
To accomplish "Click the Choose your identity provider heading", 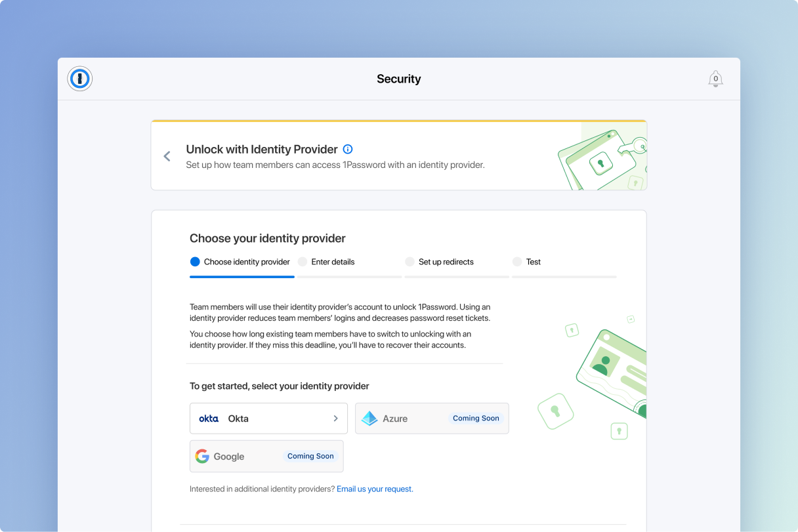I will [x=268, y=238].
